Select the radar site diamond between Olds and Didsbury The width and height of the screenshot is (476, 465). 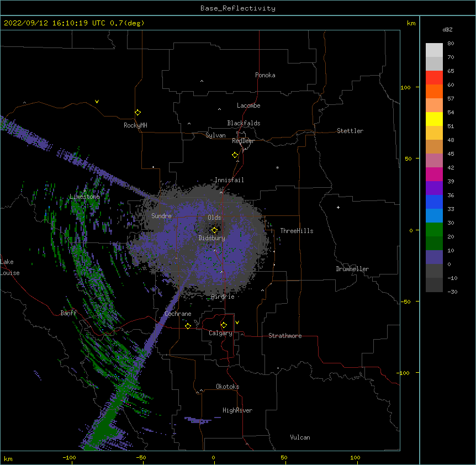pos(214,230)
